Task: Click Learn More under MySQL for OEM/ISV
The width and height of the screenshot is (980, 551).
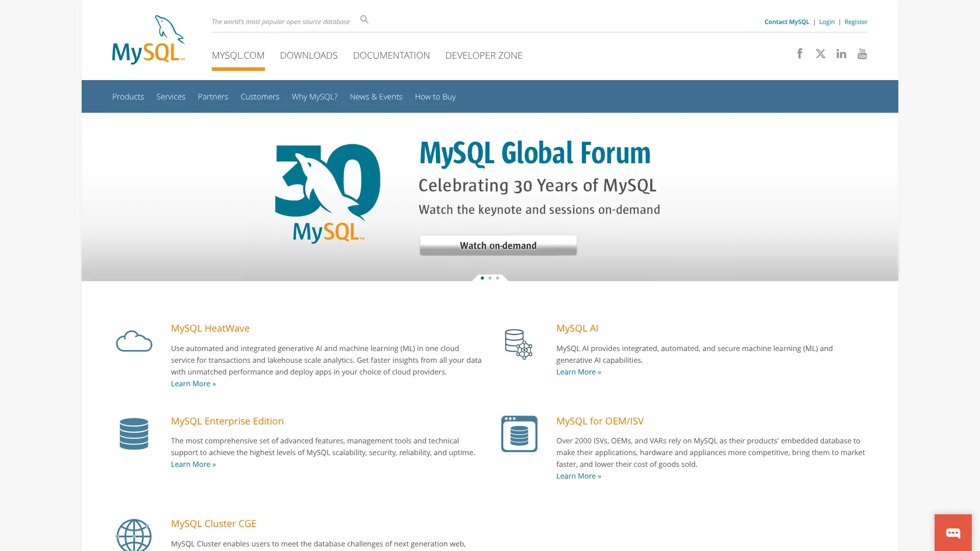Action: coord(579,476)
